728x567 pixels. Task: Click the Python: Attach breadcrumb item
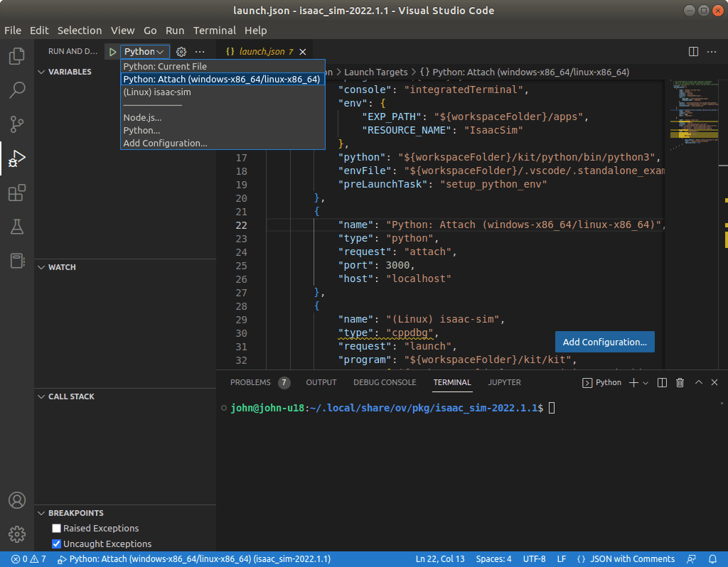click(x=525, y=72)
